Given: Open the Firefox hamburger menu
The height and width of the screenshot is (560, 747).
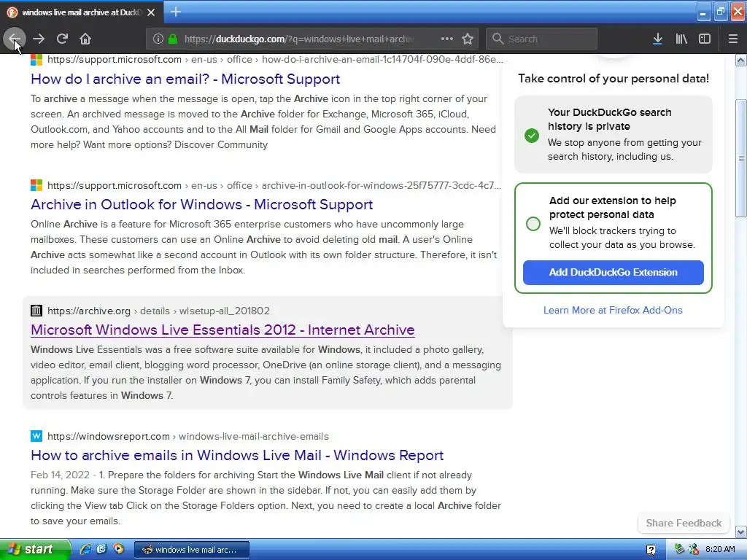Looking at the screenshot, I should click(x=733, y=39).
